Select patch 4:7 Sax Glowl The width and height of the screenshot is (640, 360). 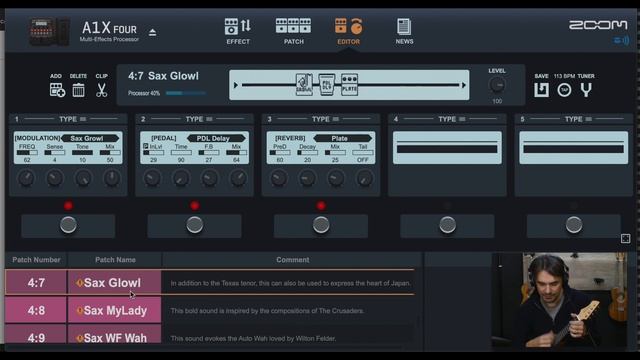(x=210, y=282)
